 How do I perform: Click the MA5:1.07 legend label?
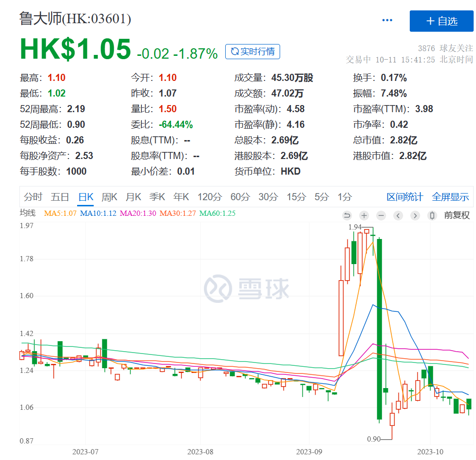click(x=60, y=213)
